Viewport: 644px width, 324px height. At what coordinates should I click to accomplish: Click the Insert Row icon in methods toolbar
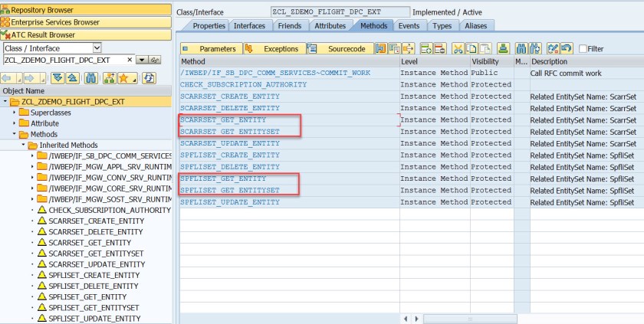[x=425, y=48]
